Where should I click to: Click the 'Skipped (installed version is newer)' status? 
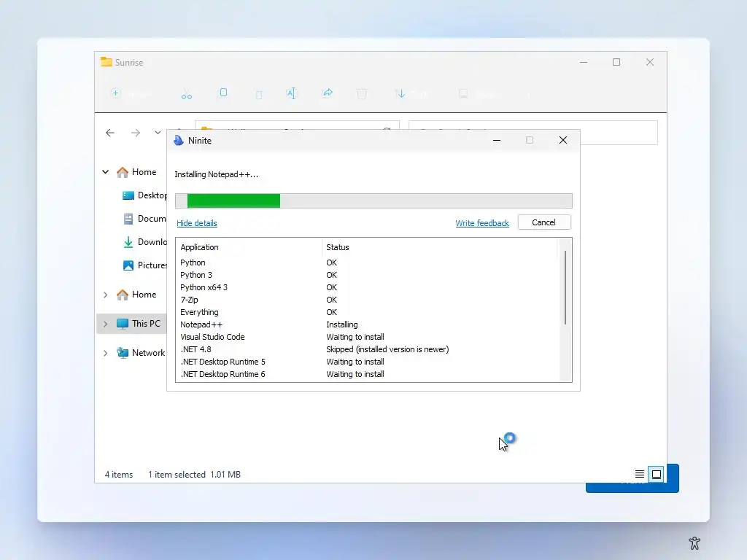[387, 349]
